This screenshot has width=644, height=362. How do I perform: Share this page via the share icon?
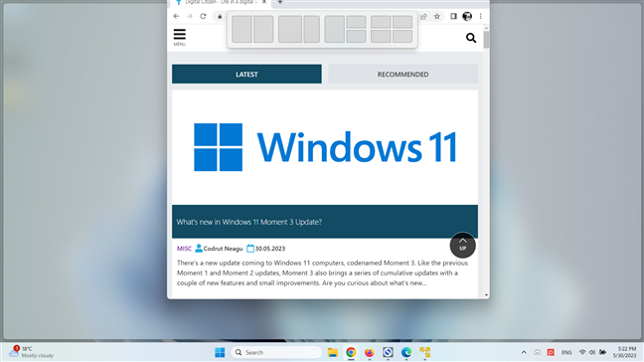(x=423, y=17)
